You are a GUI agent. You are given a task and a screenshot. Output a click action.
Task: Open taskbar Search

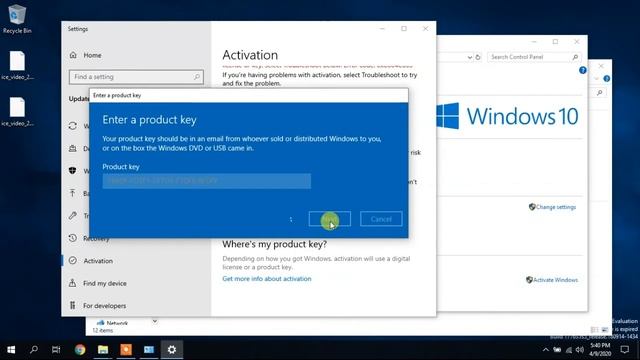(34, 350)
